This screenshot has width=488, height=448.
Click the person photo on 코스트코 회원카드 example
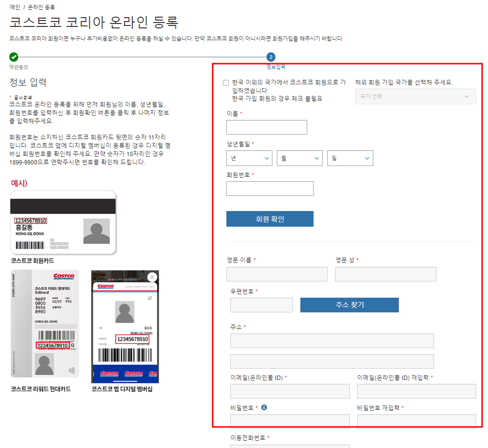pos(97,231)
